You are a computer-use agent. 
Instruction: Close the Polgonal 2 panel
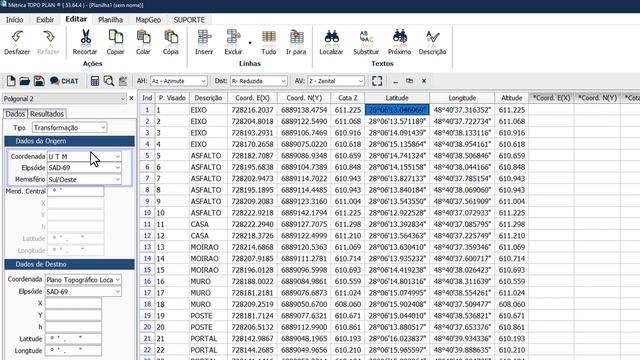(x=131, y=98)
